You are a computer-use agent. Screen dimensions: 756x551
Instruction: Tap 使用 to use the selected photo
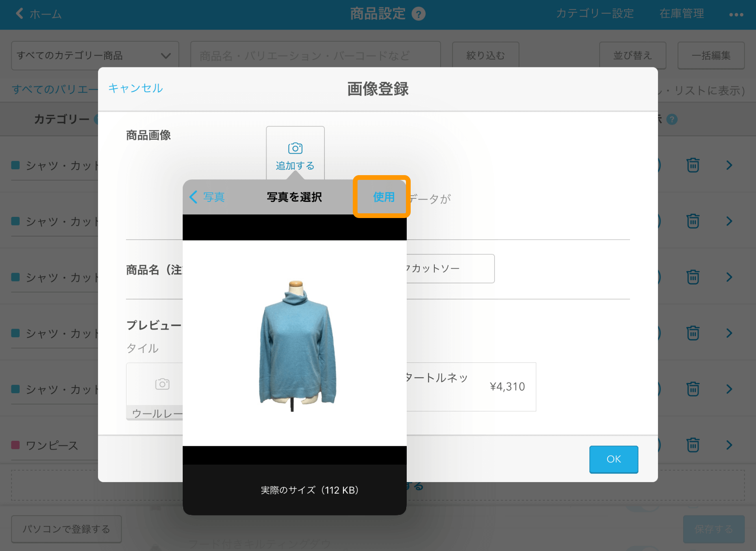click(384, 197)
